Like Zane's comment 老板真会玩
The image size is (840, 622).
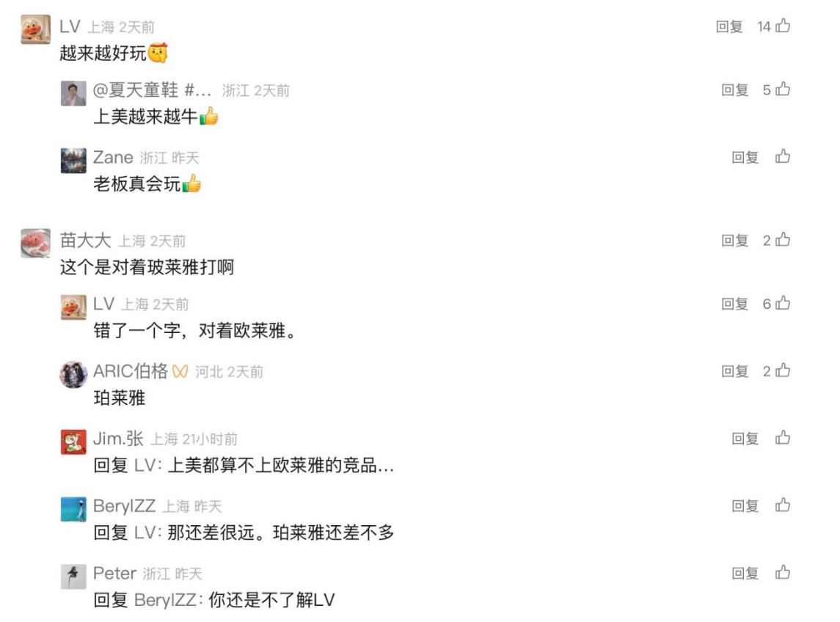point(783,156)
